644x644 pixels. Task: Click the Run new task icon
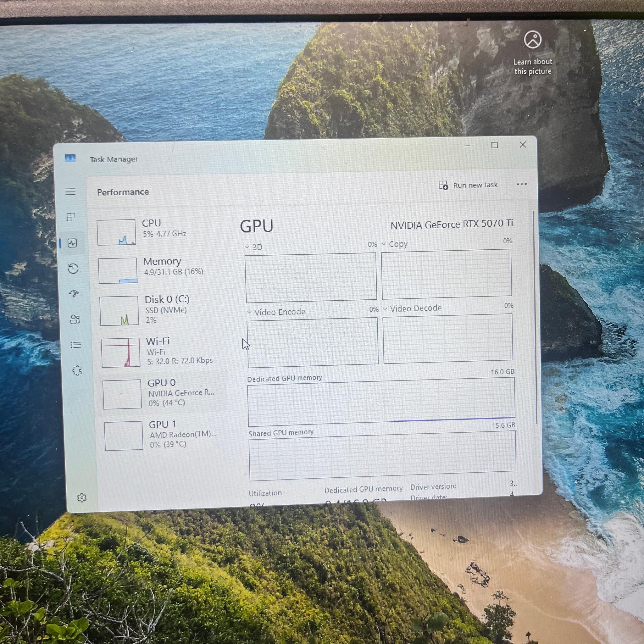pos(443,185)
